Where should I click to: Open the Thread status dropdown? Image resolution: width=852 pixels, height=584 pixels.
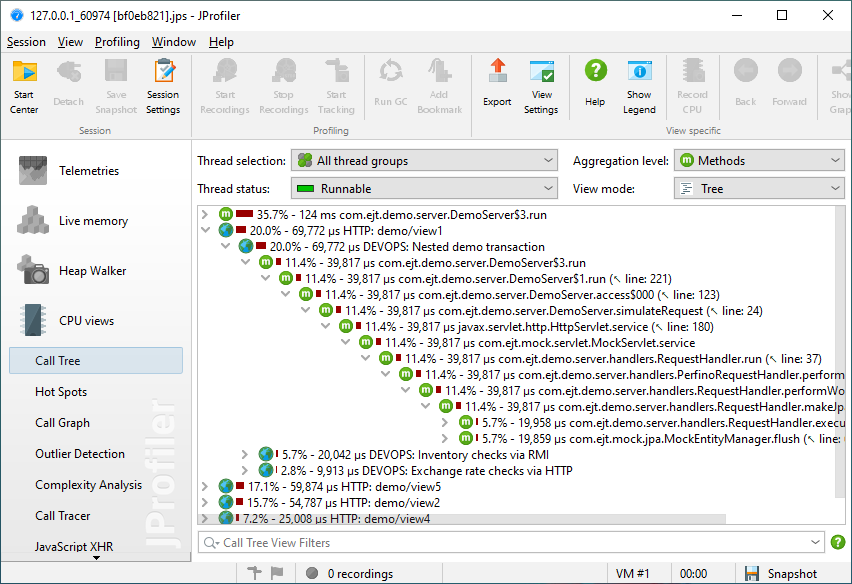point(424,189)
